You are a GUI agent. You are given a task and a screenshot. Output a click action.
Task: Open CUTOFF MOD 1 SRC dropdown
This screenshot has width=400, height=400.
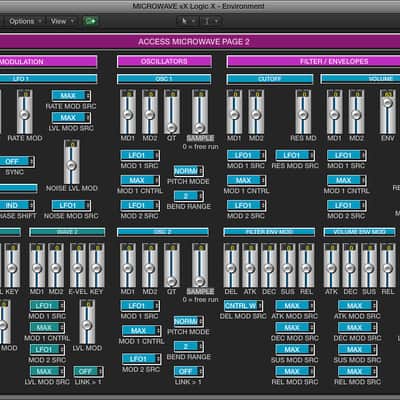tap(246, 155)
